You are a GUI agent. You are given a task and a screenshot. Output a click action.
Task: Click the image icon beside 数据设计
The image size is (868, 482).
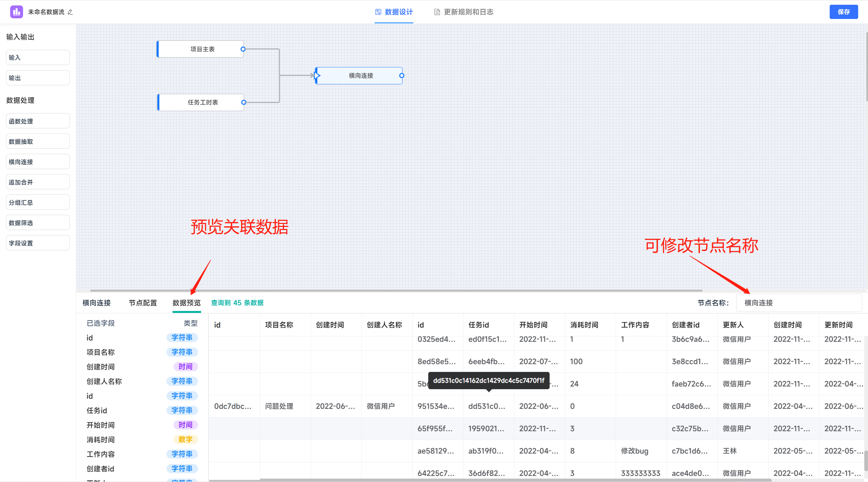378,11
